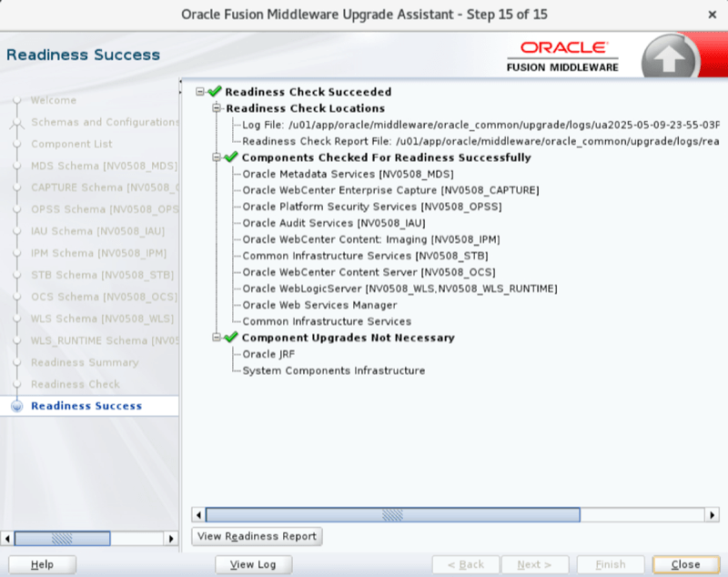Select WLS_RUNTIME Schema navigation step
The width and height of the screenshot is (728, 577).
pyautogui.click(x=105, y=340)
